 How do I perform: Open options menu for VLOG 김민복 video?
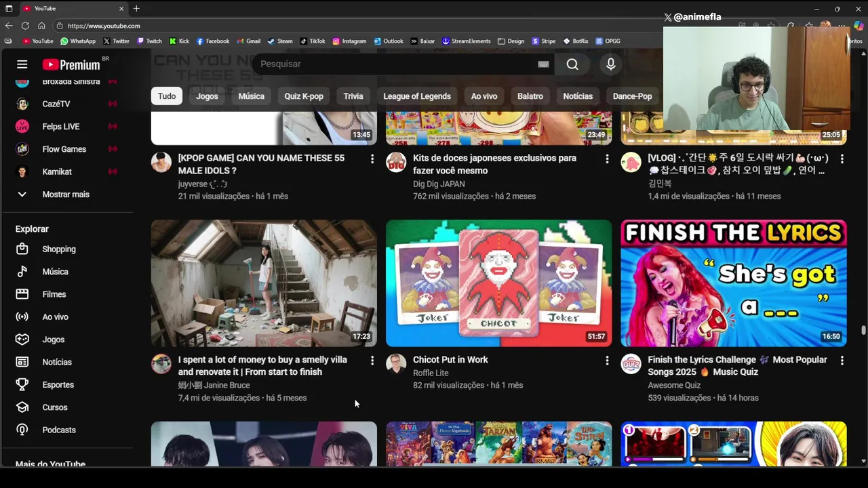tap(842, 159)
